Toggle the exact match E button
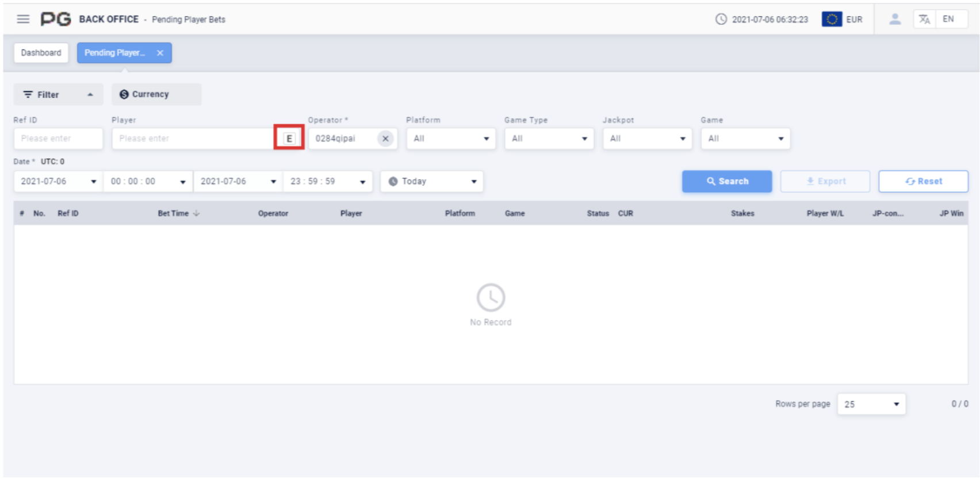Image resolution: width=980 pixels, height=484 pixels. (289, 139)
